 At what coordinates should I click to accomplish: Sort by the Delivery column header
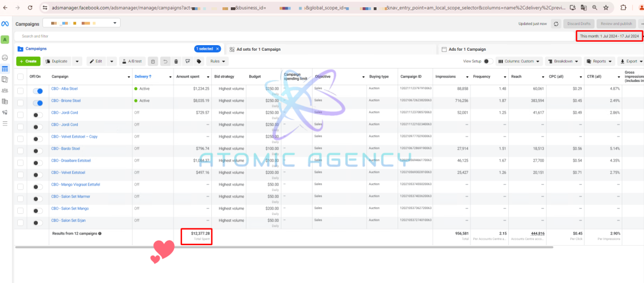(x=143, y=76)
